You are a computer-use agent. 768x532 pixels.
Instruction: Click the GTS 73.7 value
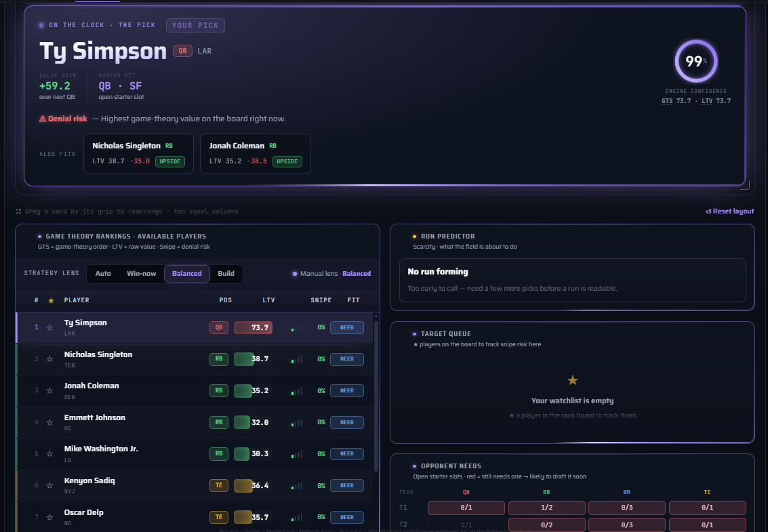676,101
